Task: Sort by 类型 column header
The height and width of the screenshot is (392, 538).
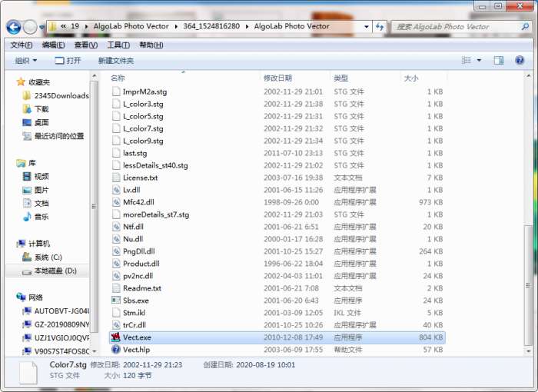Action: click(340, 78)
